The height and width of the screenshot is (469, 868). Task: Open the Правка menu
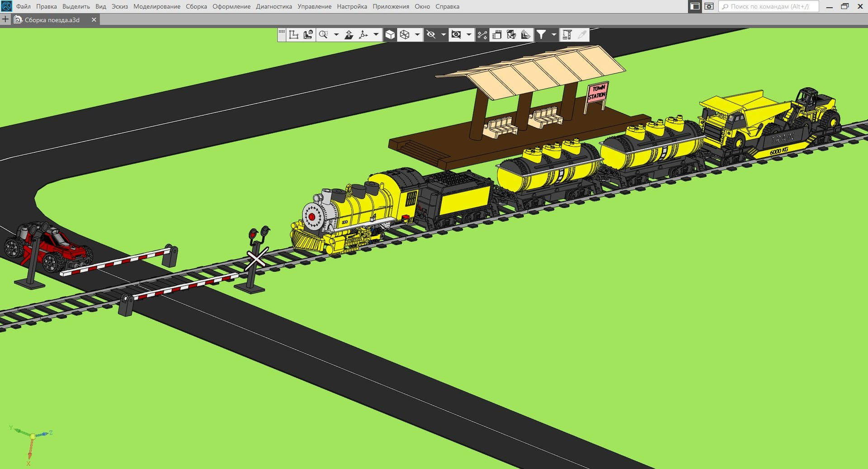coord(47,6)
